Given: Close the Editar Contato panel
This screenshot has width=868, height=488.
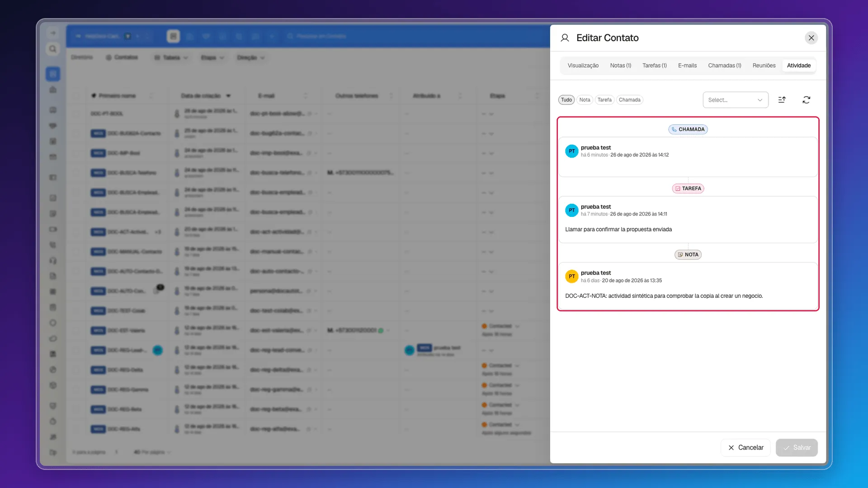Looking at the screenshot, I should pyautogui.click(x=811, y=38).
